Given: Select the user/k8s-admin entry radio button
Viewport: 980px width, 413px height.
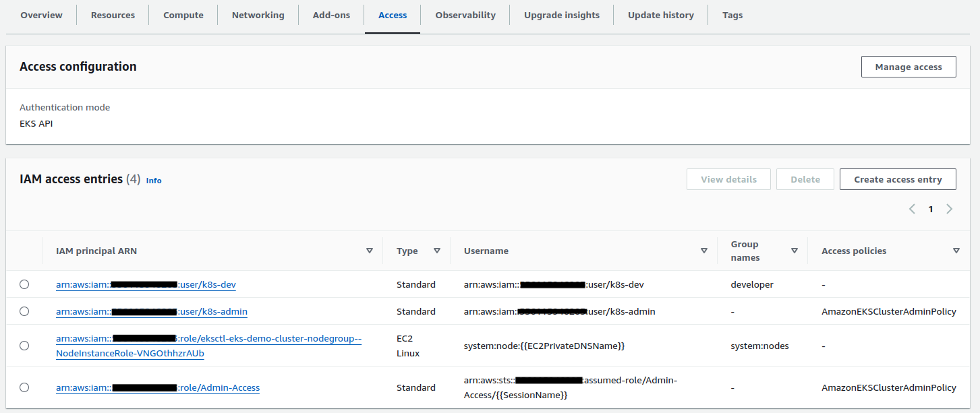Looking at the screenshot, I should [24, 311].
